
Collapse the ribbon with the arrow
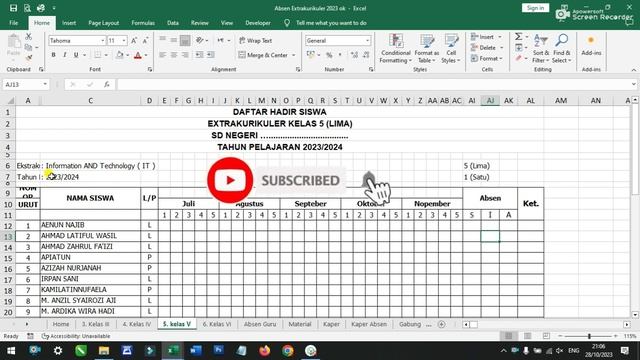(633, 70)
